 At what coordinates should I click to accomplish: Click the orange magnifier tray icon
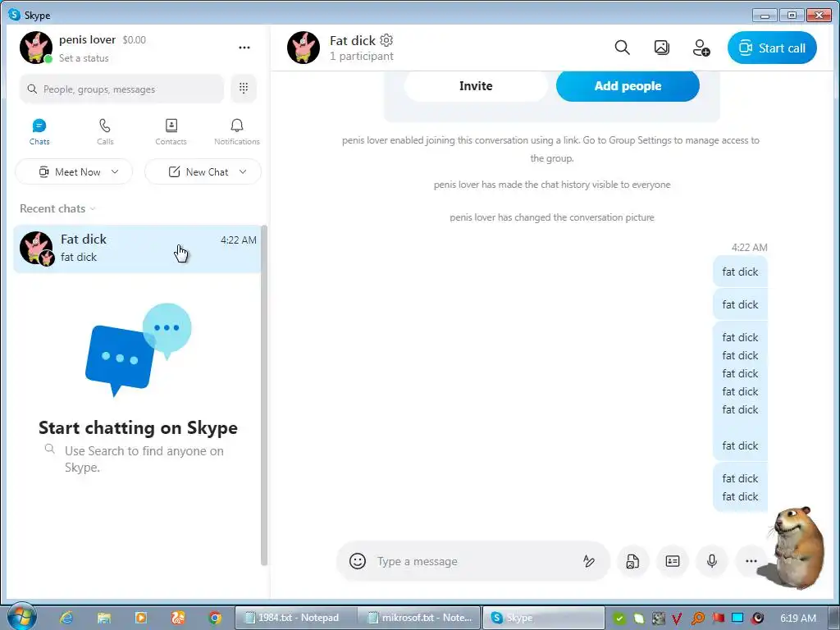697,619
